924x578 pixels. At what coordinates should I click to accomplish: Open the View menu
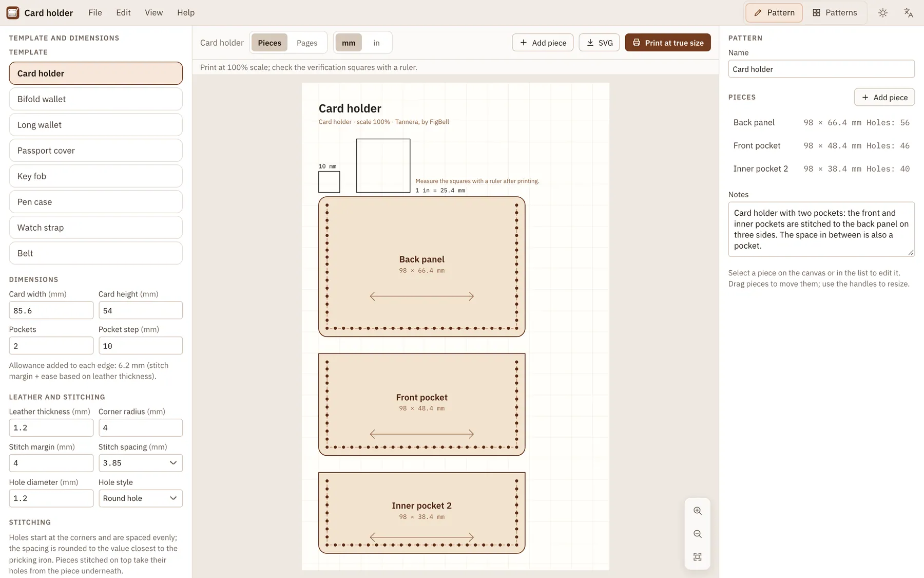click(153, 12)
